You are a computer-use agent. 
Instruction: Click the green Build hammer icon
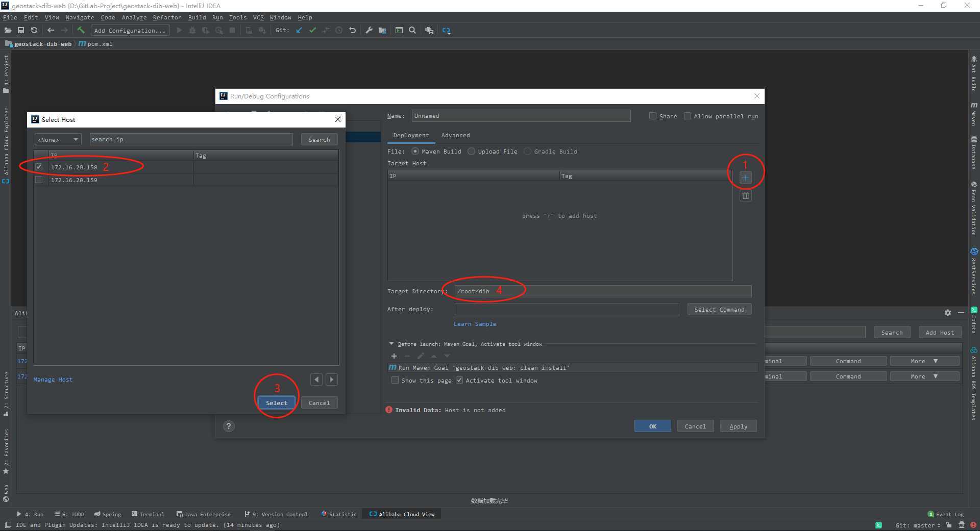(x=81, y=31)
